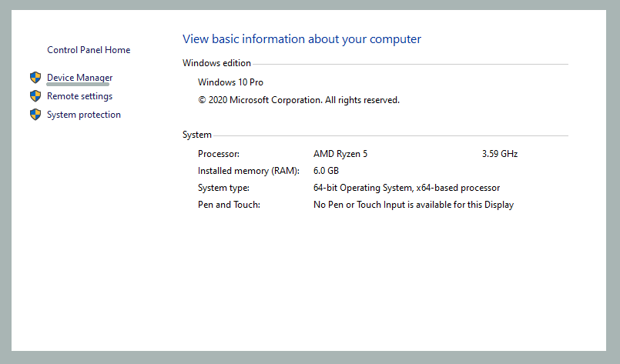Click the Processor: label
This screenshot has width=620, height=364.
coord(219,154)
